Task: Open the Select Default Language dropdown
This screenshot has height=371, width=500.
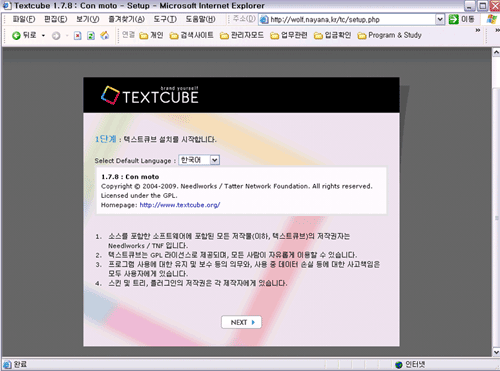Action: (x=199, y=160)
